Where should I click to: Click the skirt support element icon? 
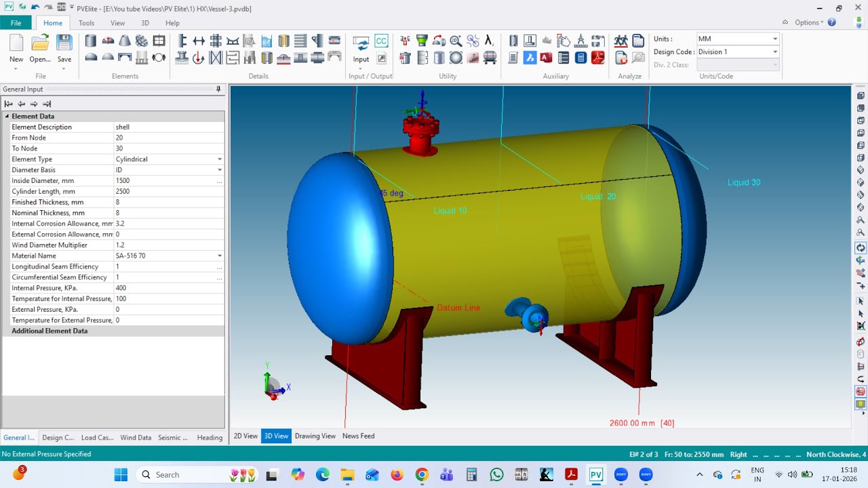pyautogui.click(x=142, y=58)
